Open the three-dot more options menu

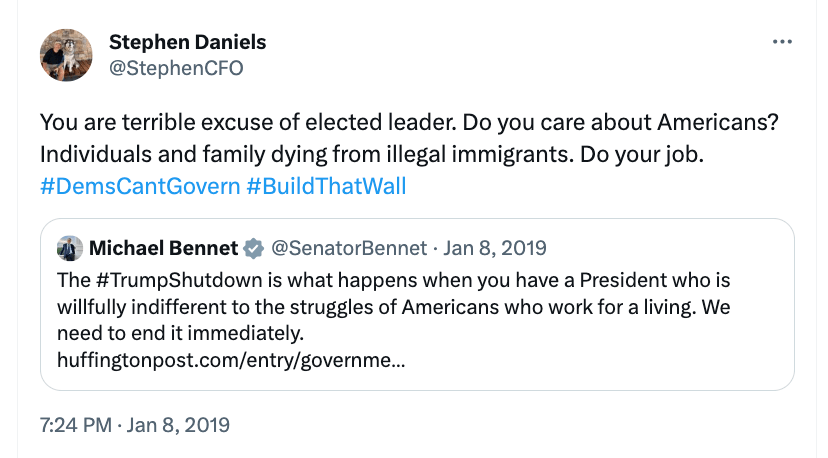[783, 42]
